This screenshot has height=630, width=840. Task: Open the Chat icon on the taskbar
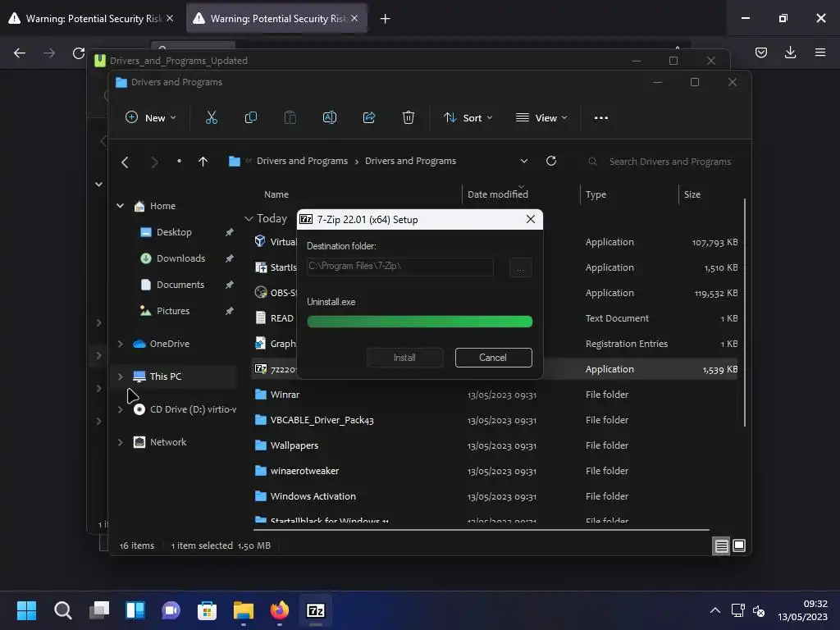pyautogui.click(x=171, y=610)
